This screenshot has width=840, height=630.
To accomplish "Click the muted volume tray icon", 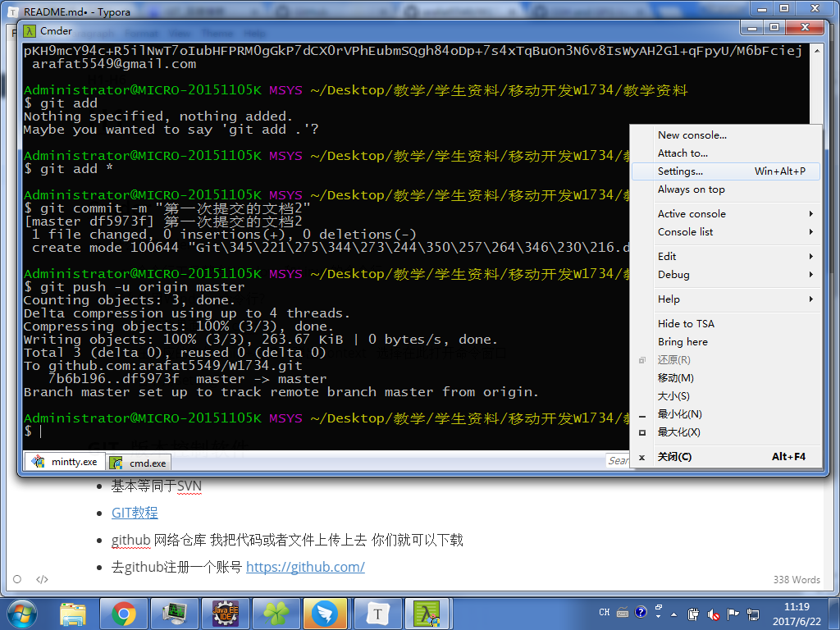I will [x=713, y=614].
